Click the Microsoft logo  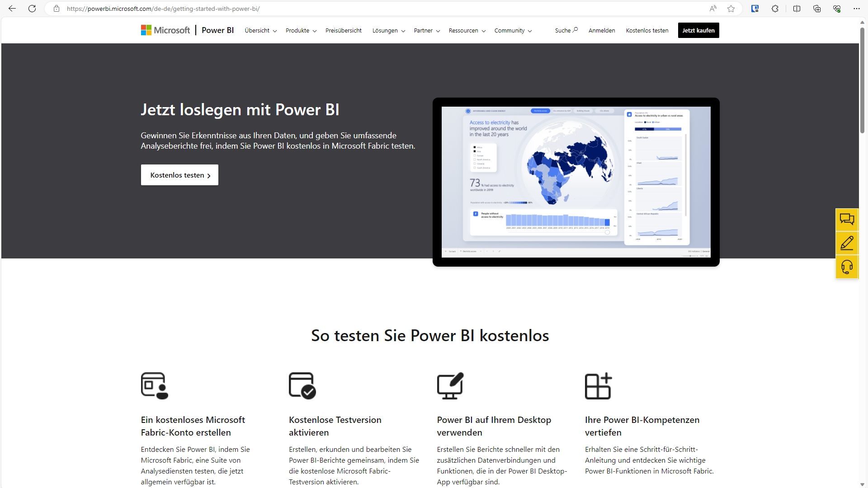point(165,30)
